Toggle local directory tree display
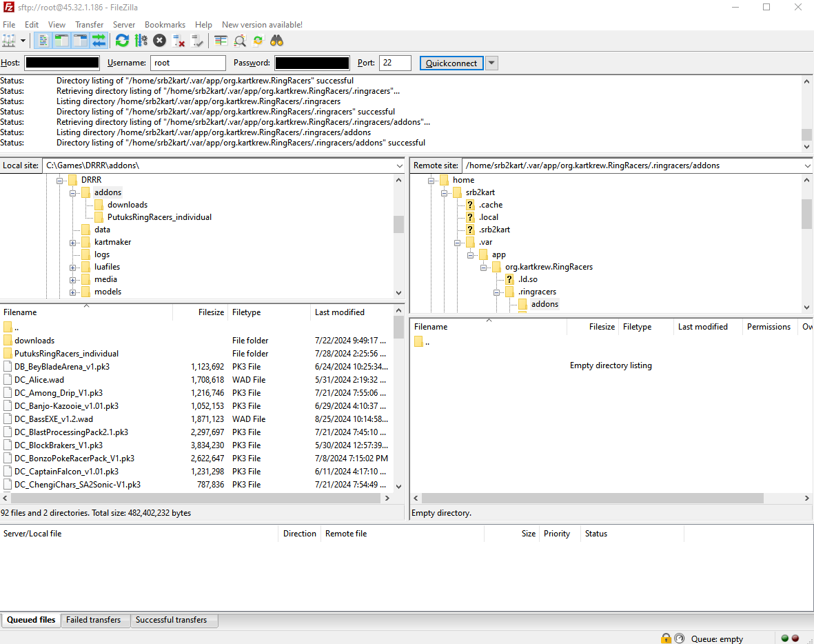The image size is (814, 644). coord(62,41)
